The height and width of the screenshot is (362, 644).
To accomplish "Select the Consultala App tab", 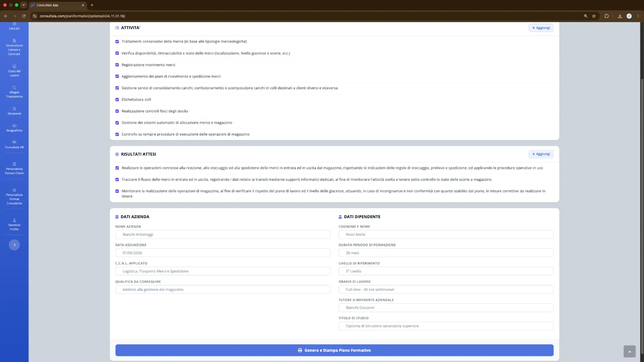I will [58, 5].
